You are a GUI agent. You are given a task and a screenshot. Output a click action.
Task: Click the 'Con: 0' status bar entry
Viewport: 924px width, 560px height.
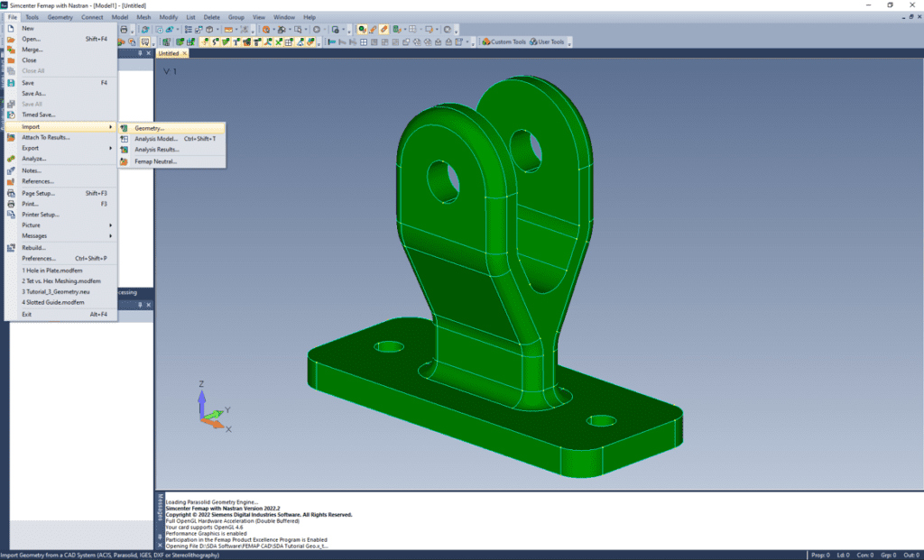tap(865, 555)
